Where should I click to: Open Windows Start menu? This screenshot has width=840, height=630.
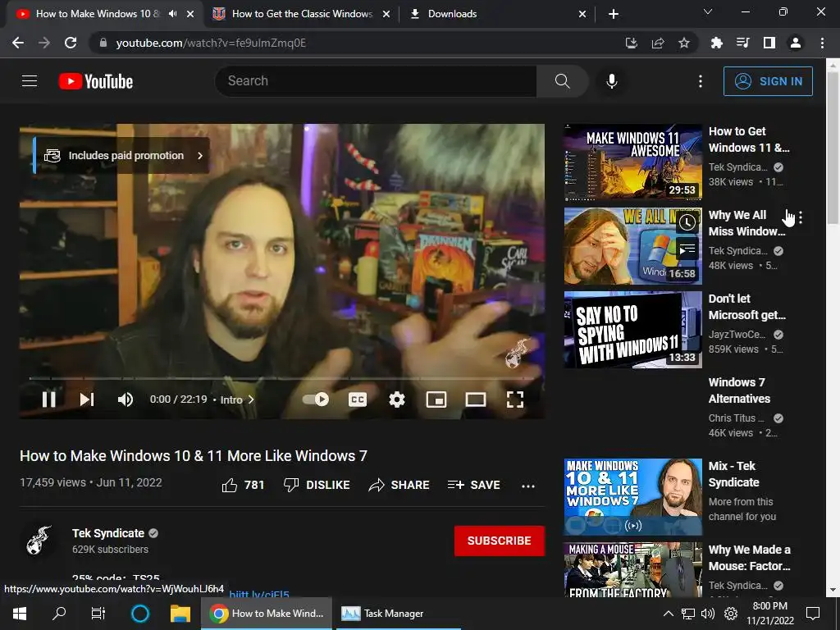click(x=20, y=614)
